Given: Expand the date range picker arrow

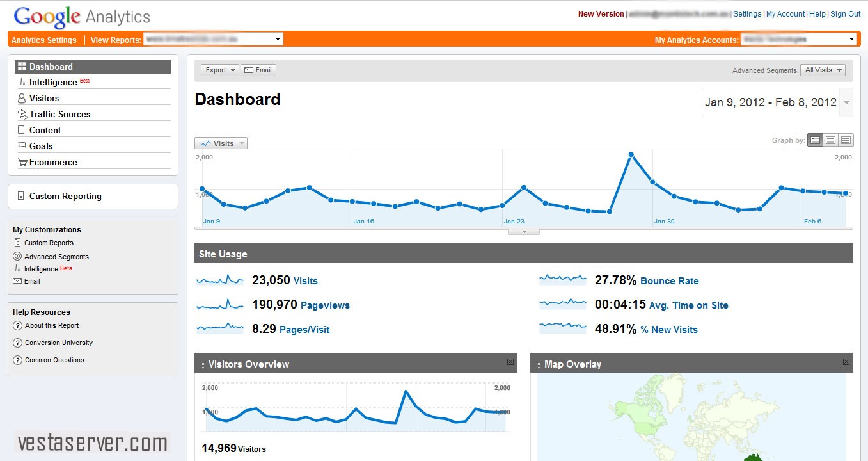Looking at the screenshot, I should (x=847, y=102).
